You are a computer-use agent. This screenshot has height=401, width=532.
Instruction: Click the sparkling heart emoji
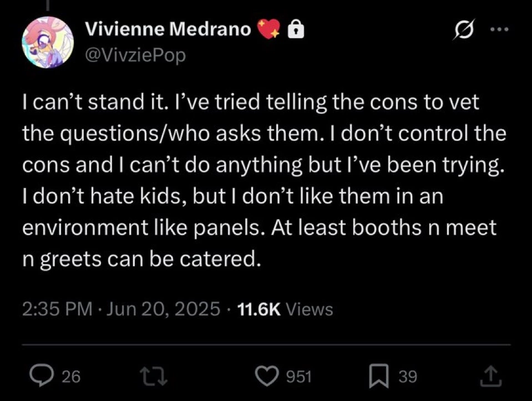point(269,29)
